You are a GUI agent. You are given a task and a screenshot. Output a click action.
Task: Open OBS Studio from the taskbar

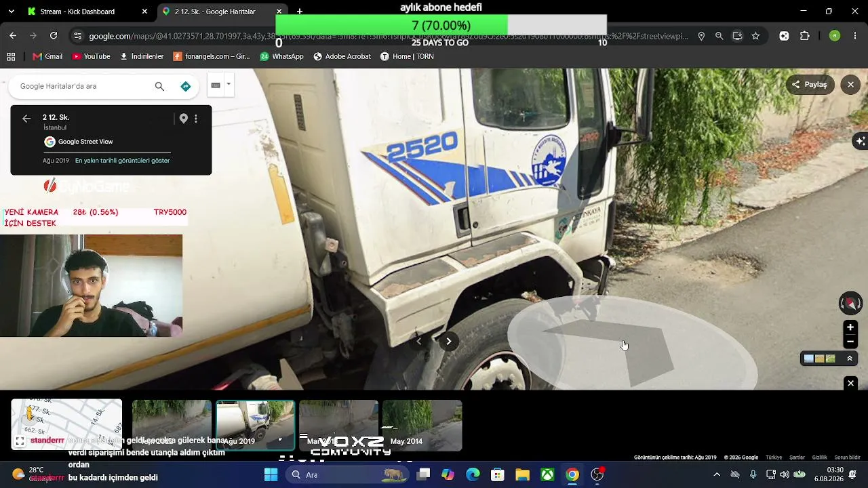click(x=597, y=474)
